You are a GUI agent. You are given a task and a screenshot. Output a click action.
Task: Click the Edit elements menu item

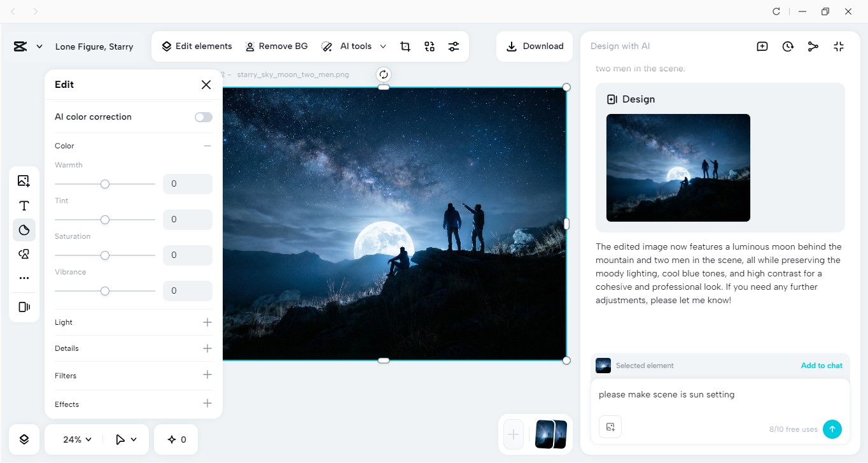tap(197, 46)
